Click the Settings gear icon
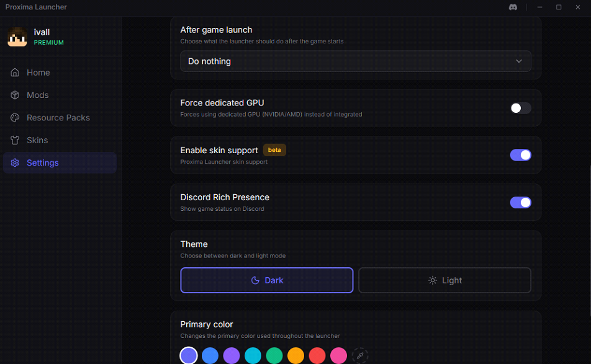This screenshot has width=591, height=364. (15, 163)
